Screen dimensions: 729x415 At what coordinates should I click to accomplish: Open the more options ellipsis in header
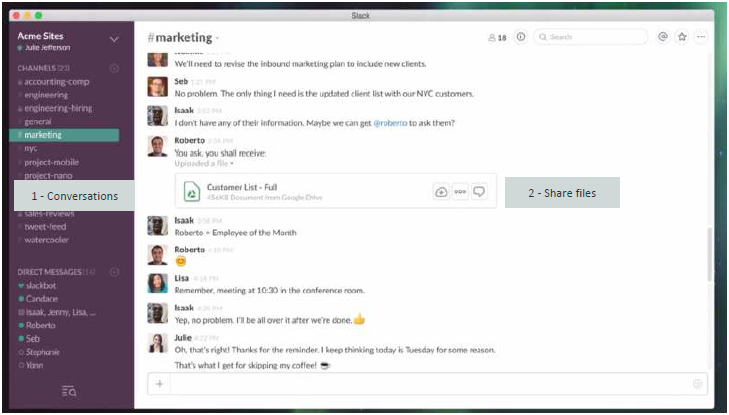pyautogui.click(x=701, y=37)
